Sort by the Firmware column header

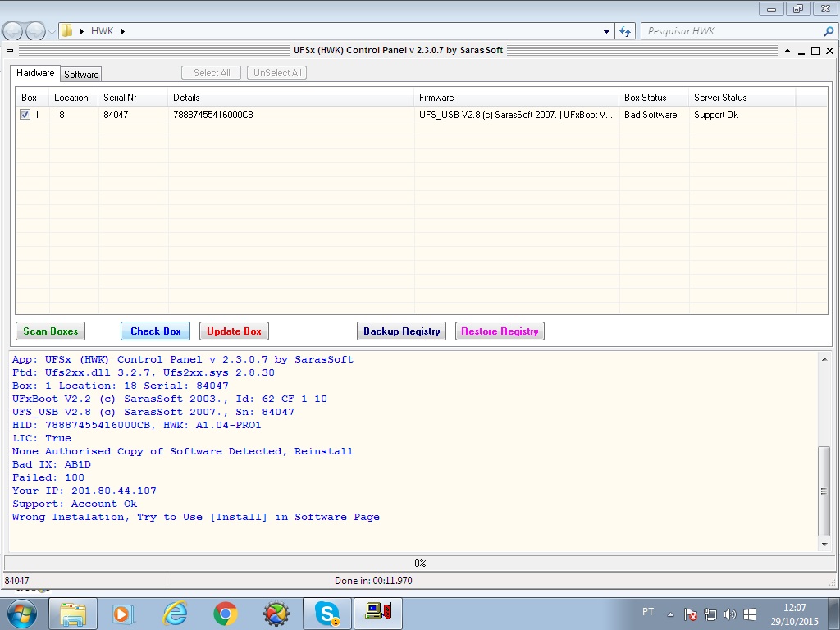(x=517, y=98)
